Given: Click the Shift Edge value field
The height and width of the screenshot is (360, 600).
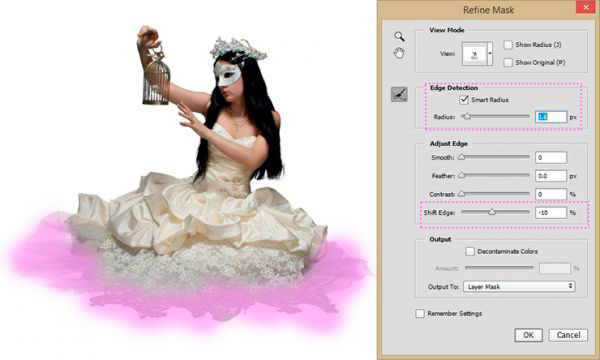Looking at the screenshot, I should 551,212.
